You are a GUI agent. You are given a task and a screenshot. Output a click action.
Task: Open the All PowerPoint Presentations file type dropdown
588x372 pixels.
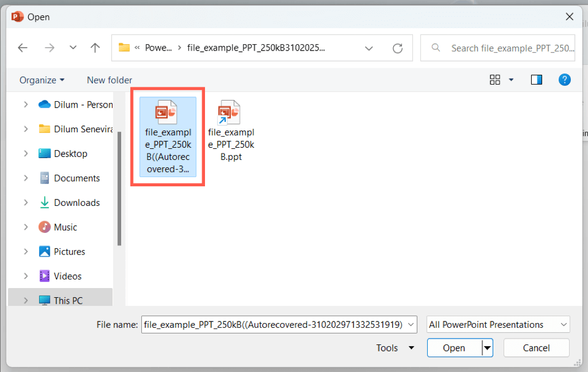(498, 325)
